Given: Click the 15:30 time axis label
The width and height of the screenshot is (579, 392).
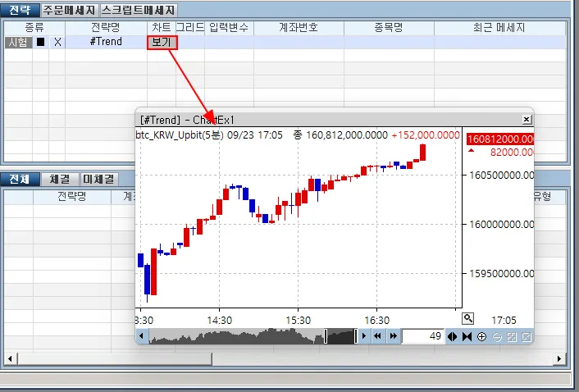Looking at the screenshot, I should [x=299, y=321].
